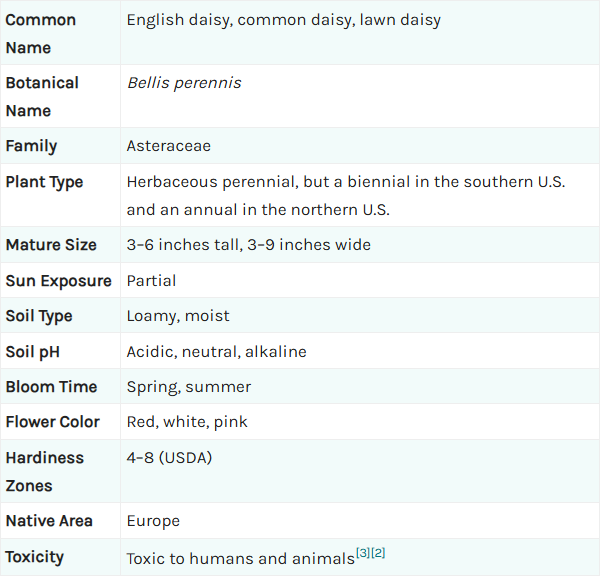Click the Loamy, moist soil type value
Image resolution: width=600 pixels, height=576 pixels.
coord(178,316)
